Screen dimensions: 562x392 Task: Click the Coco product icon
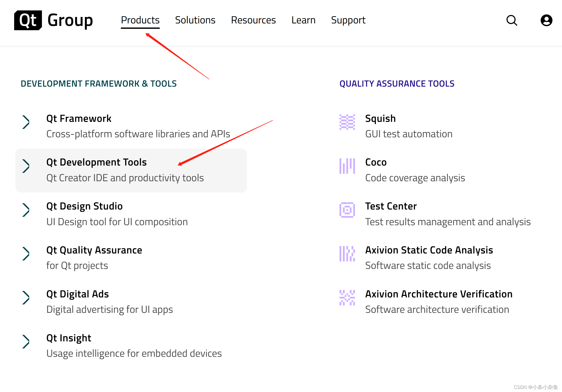point(347,166)
